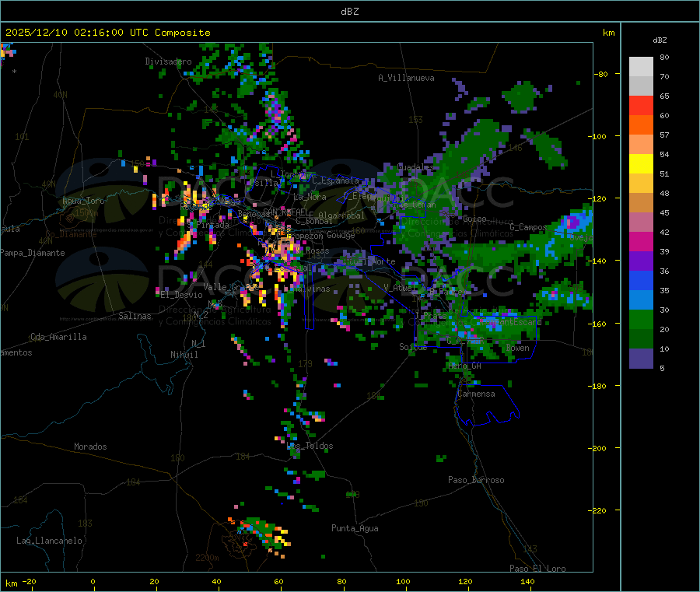The width and height of the screenshot is (700, 592).
Task: Click the A_Villanueva place label
Action: 406,78
